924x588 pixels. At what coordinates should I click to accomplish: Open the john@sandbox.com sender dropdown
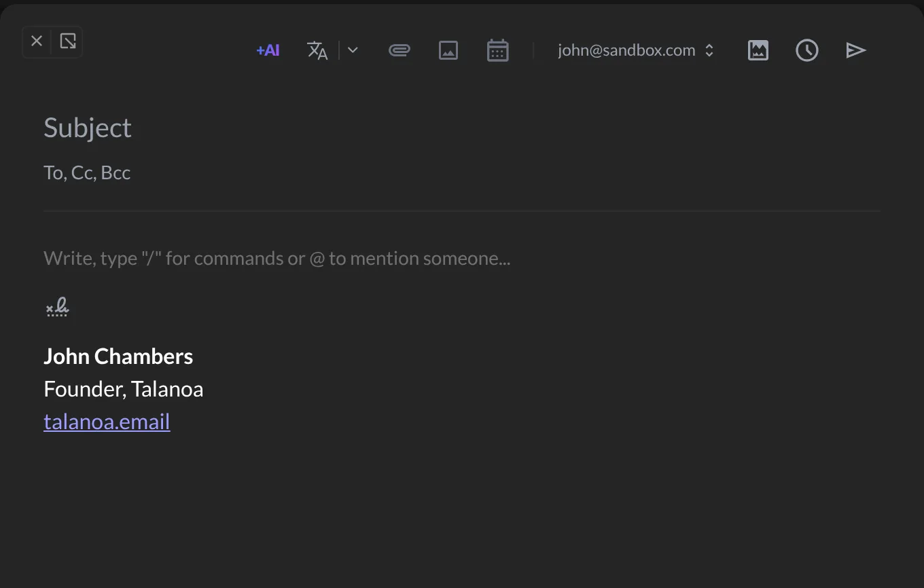pos(636,50)
